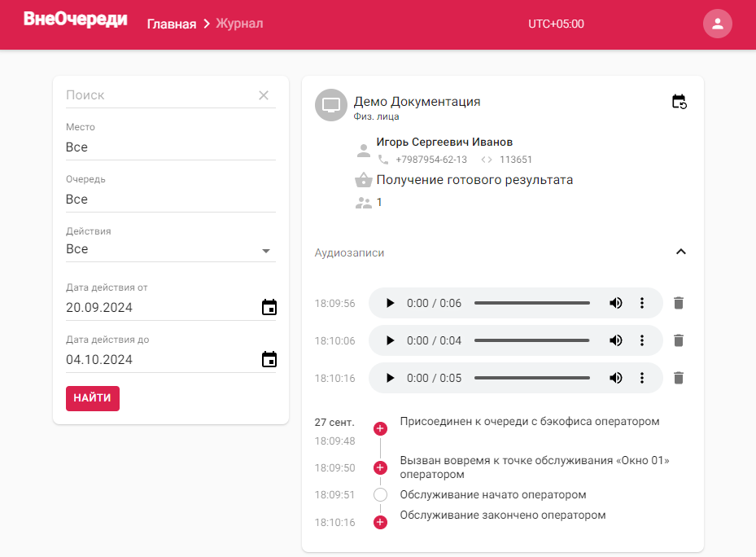Seek in the 0:06 recording progress bar
The width and height of the screenshot is (756, 557).
click(531, 303)
